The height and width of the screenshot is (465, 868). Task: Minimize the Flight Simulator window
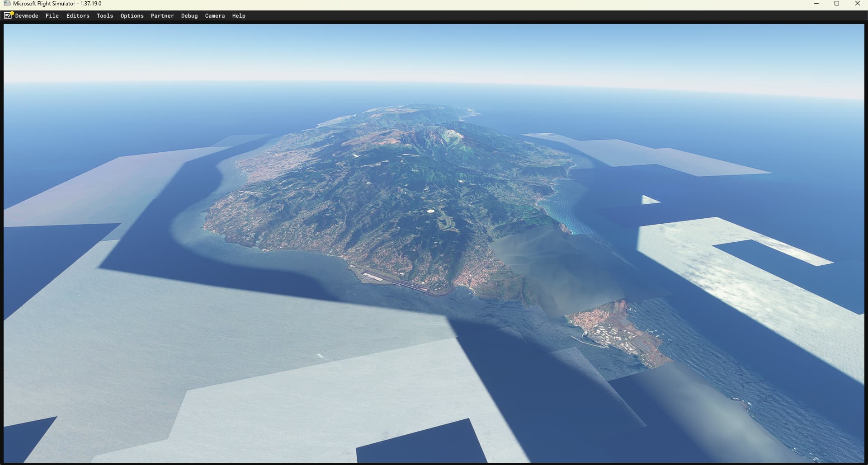816,4
